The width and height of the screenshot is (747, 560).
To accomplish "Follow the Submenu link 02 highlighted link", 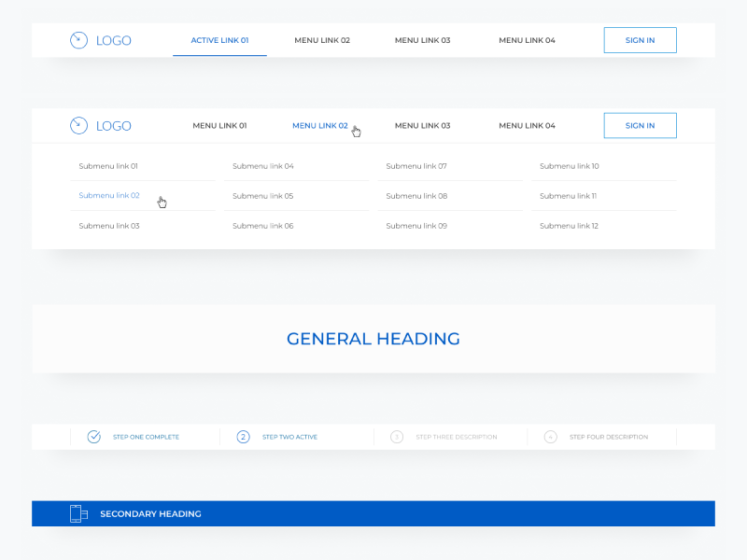I will [x=108, y=196].
